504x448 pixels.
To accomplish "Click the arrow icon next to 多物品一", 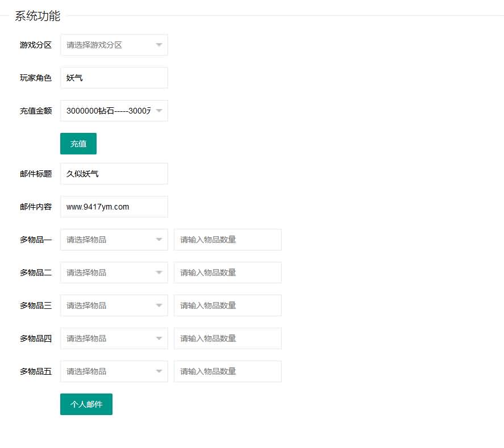I will coord(159,239).
